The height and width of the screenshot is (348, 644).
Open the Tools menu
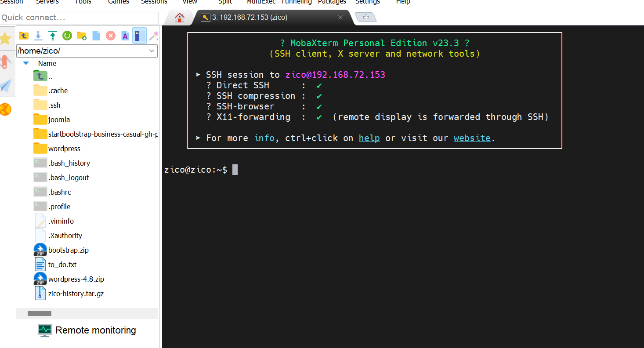[x=83, y=2]
